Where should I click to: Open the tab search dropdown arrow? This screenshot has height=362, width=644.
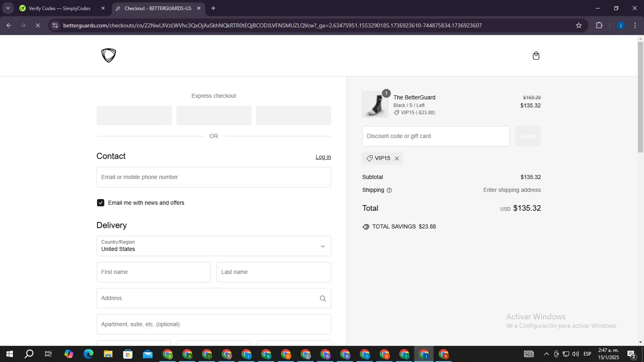(8, 8)
